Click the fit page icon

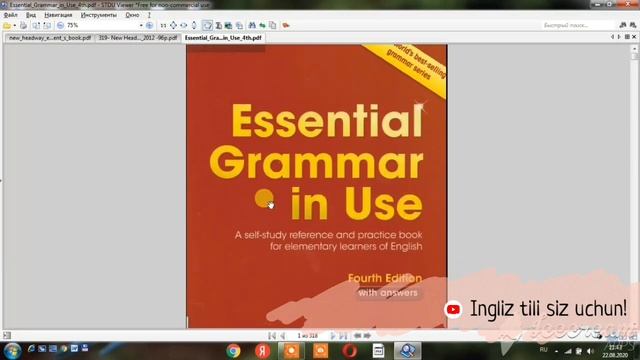point(173,26)
